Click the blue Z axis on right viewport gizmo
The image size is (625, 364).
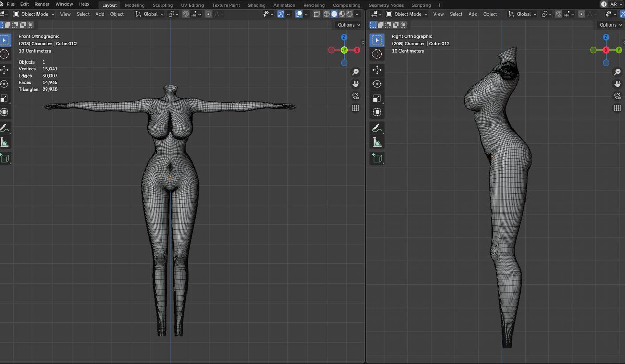coord(606,37)
